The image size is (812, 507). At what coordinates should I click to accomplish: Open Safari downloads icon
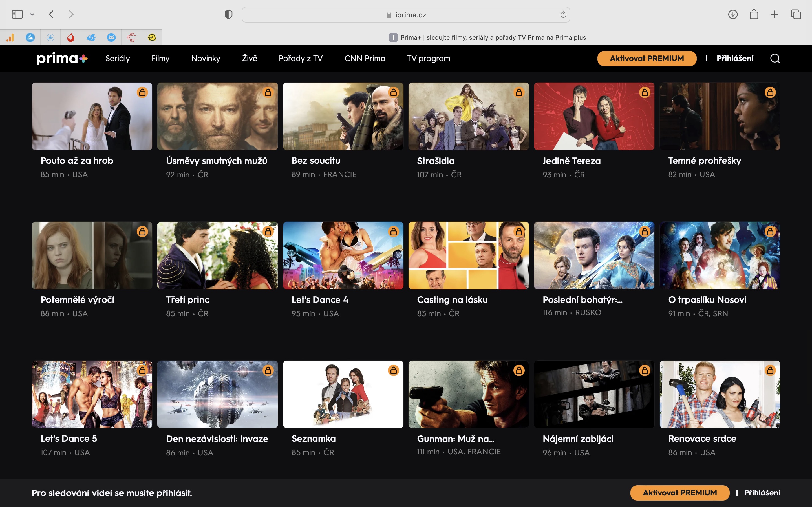tap(732, 14)
